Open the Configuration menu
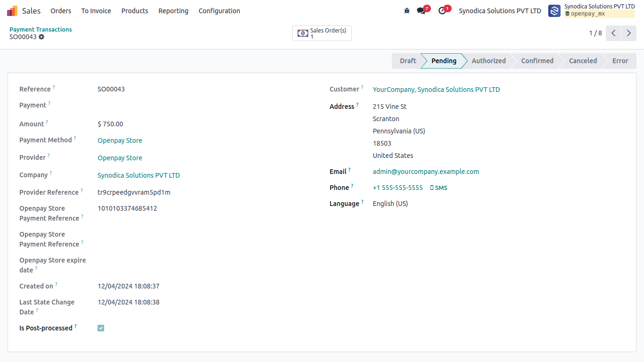644x362 pixels. click(219, 10)
